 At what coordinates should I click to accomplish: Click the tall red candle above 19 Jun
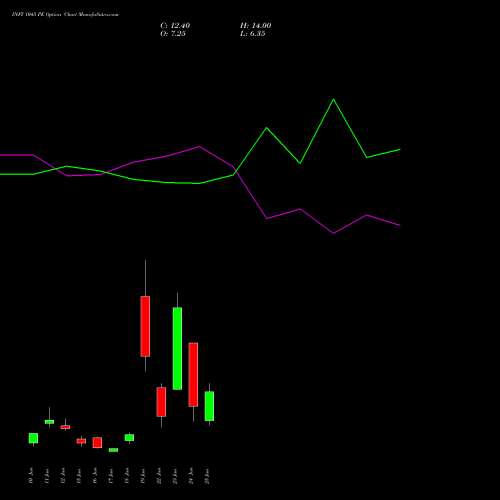(145, 326)
